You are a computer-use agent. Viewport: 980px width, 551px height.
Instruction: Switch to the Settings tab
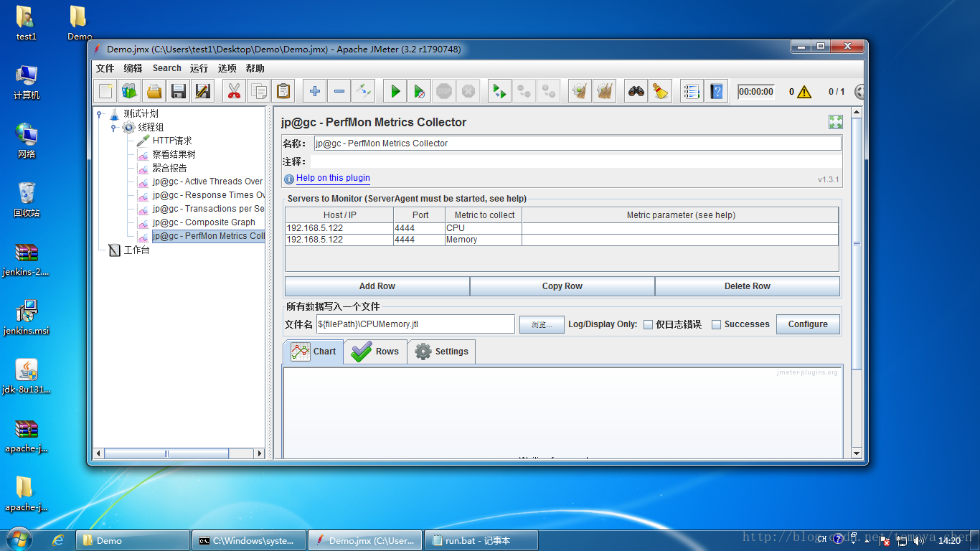[x=441, y=352]
